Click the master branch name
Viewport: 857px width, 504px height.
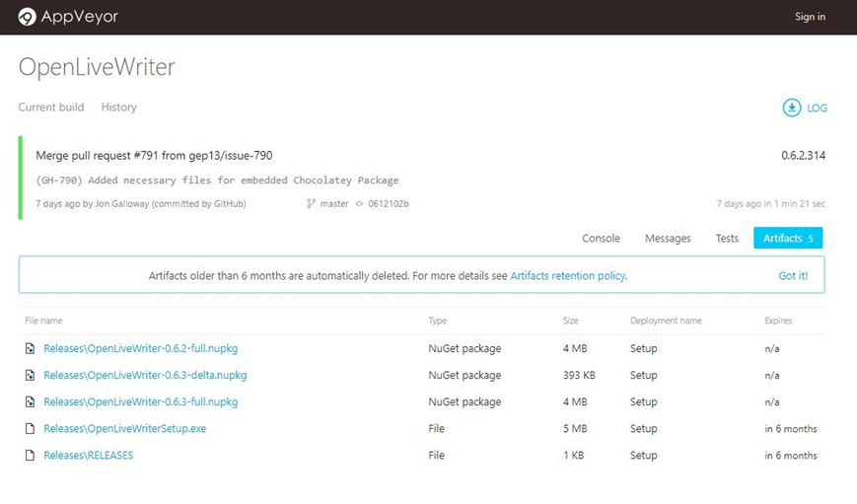point(334,204)
